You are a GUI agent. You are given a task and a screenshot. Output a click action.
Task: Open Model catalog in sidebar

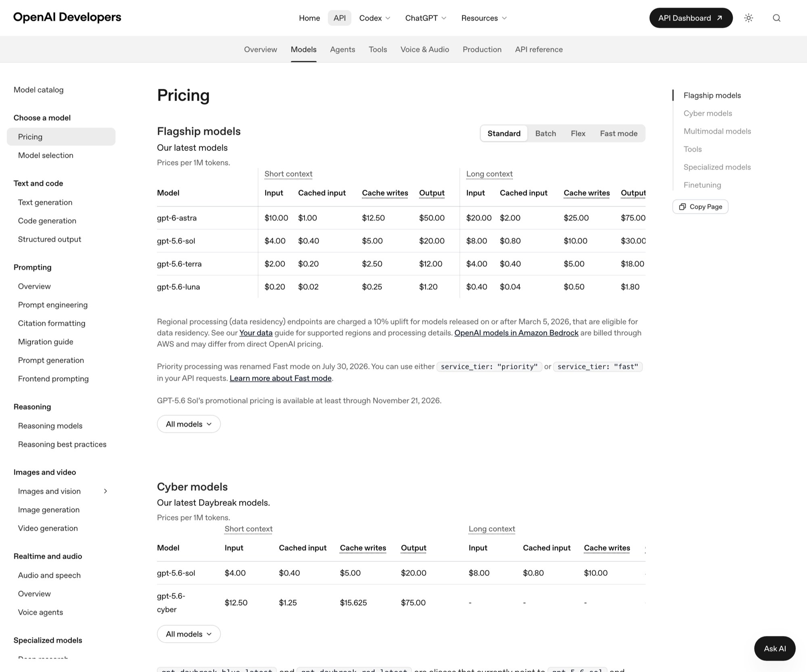38,90
